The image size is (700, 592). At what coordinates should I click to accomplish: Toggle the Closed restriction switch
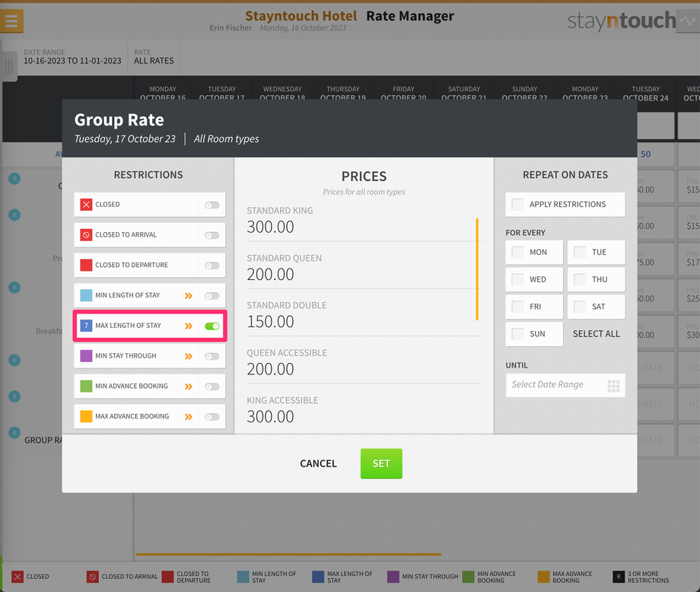click(212, 205)
